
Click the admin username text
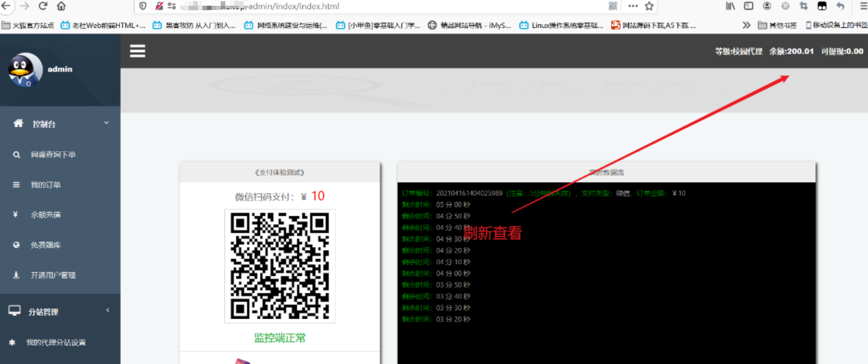click(60, 69)
